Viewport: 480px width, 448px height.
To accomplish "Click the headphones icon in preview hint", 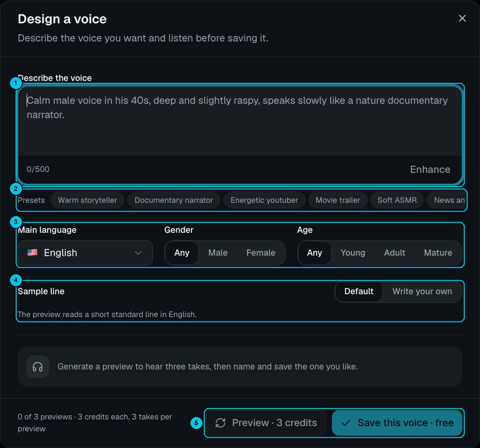I will [38, 367].
